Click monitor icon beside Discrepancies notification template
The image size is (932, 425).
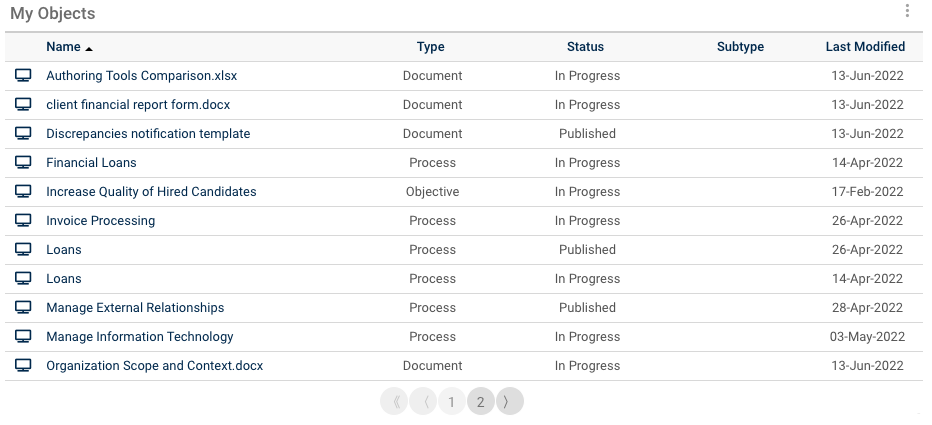pyautogui.click(x=23, y=134)
